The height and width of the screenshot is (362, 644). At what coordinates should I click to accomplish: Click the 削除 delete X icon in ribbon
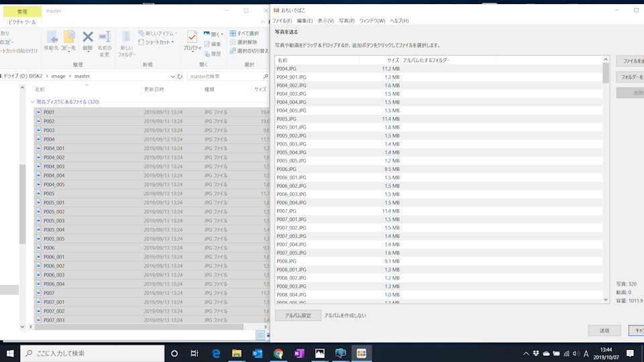87,40
